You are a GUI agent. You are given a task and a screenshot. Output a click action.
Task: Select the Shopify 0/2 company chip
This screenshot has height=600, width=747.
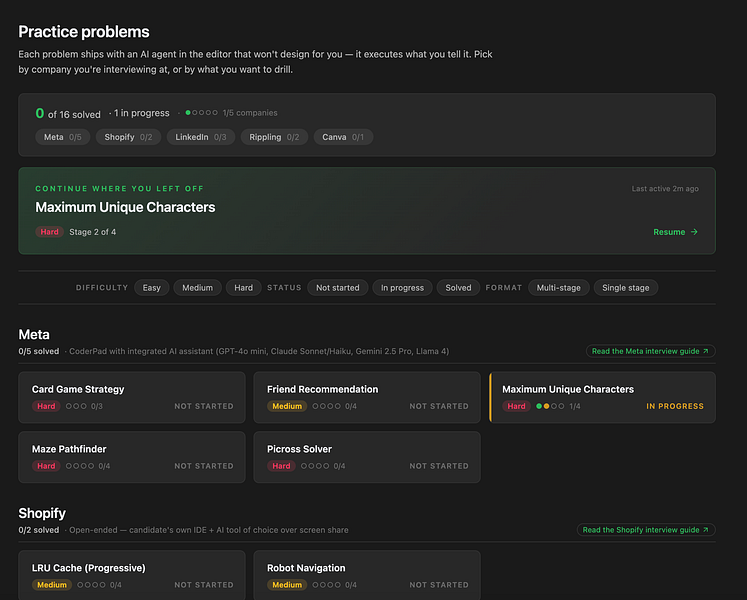tap(128, 137)
